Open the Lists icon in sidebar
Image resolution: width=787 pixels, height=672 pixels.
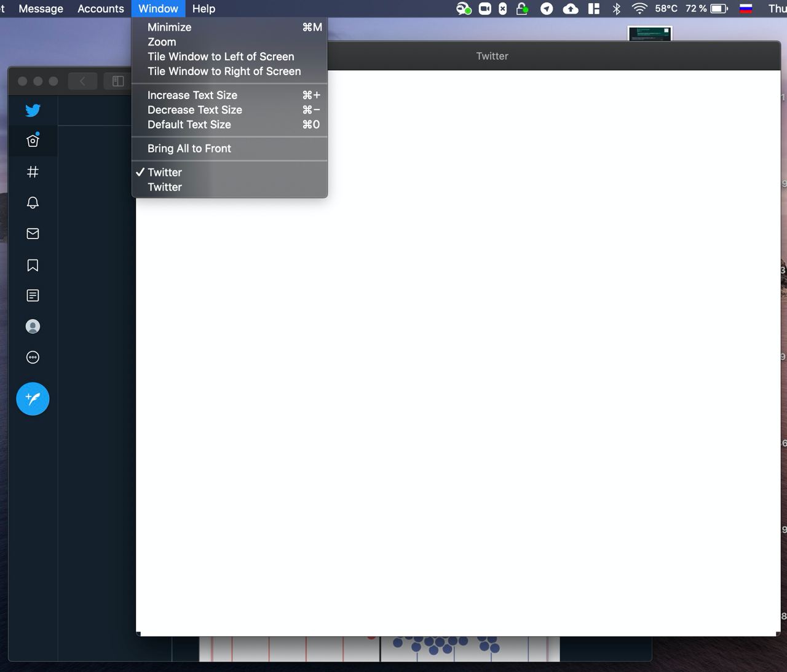33,296
